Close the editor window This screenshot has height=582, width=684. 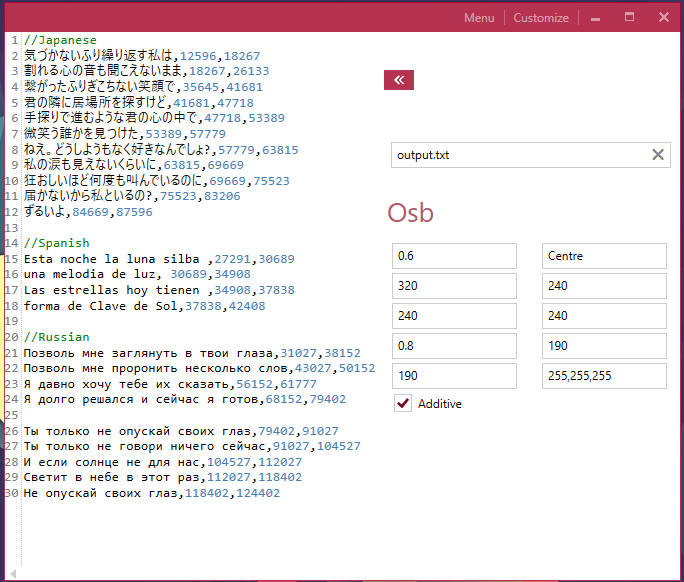[x=663, y=17]
